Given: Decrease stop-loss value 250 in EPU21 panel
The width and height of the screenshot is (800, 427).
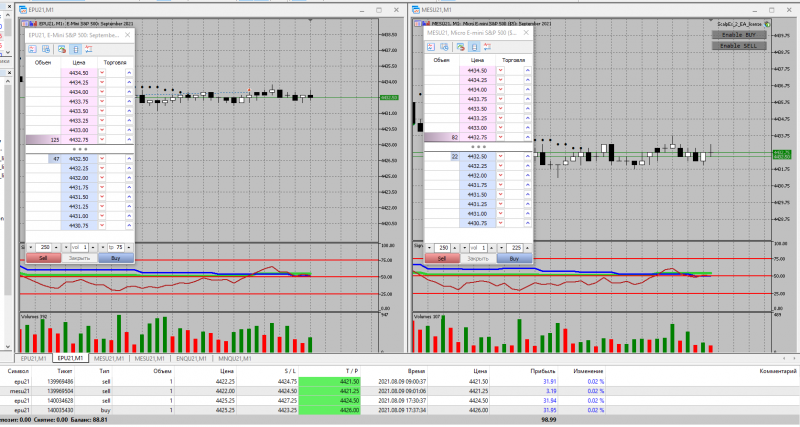Looking at the screenshot, I should coord(31,247).
